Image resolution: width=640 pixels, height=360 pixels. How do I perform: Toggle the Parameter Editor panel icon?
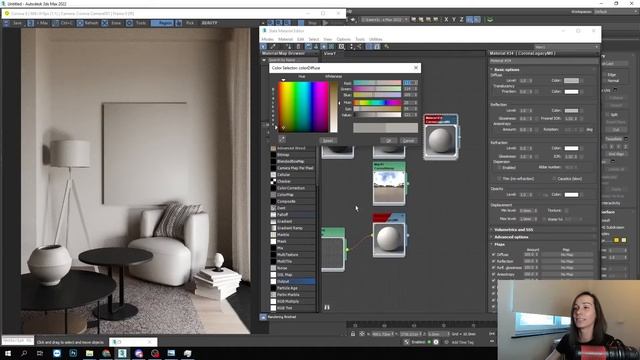(377, 47)
